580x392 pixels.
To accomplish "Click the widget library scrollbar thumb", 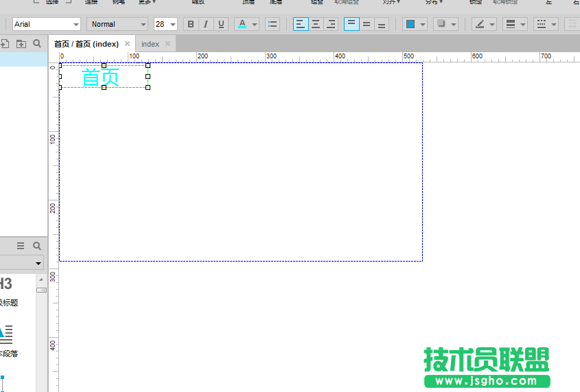I will pos(41,290).
